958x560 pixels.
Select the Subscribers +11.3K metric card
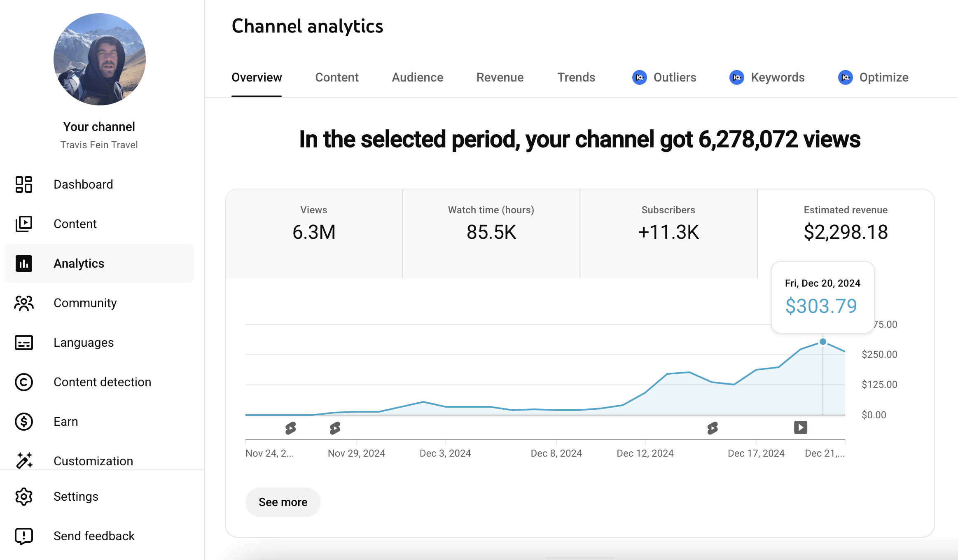click(x=668, y=234)
